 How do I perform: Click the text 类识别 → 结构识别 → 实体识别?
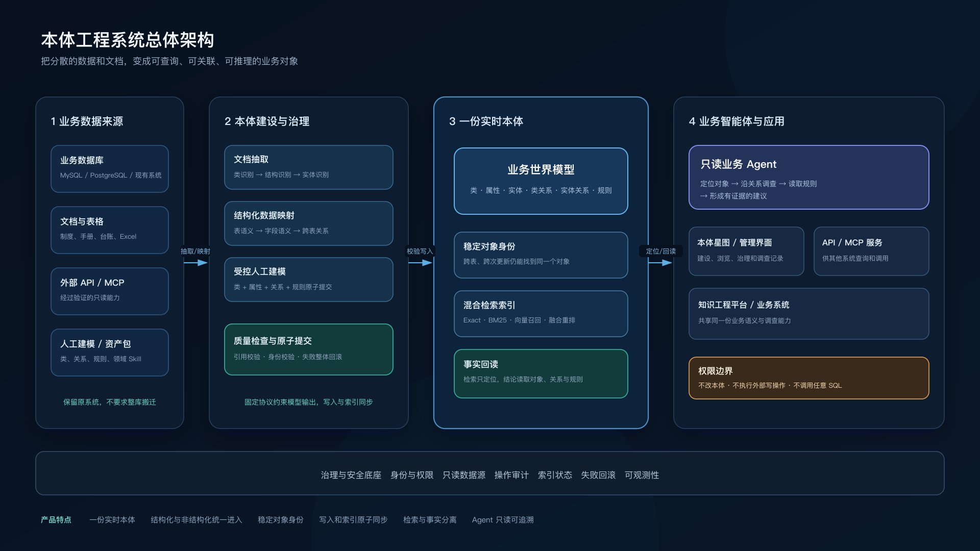pyautogui.click(x=281, y=175)
